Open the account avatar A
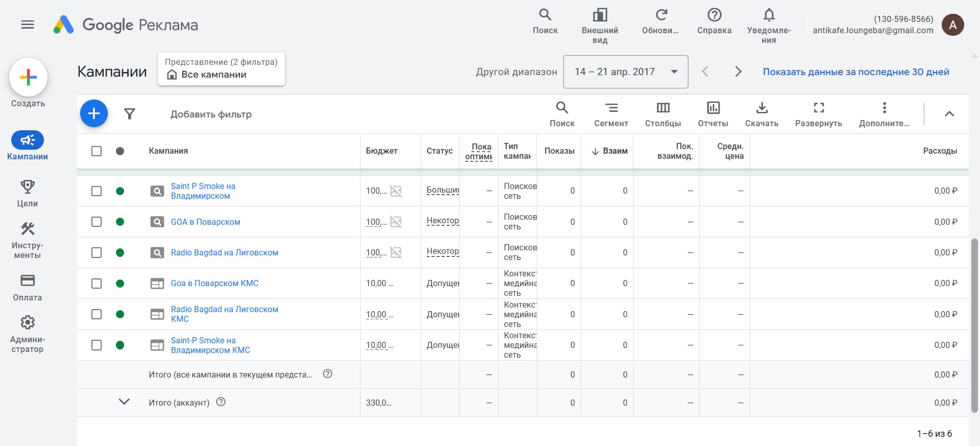The image size is (980, 446). (952, 25)
